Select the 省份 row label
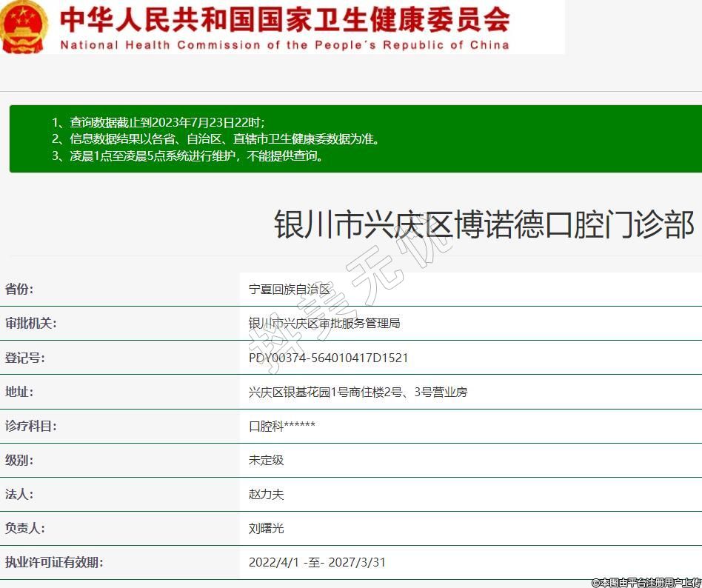Image resolution: width=702 pixels, height=588 pixels. pos(19,289)
